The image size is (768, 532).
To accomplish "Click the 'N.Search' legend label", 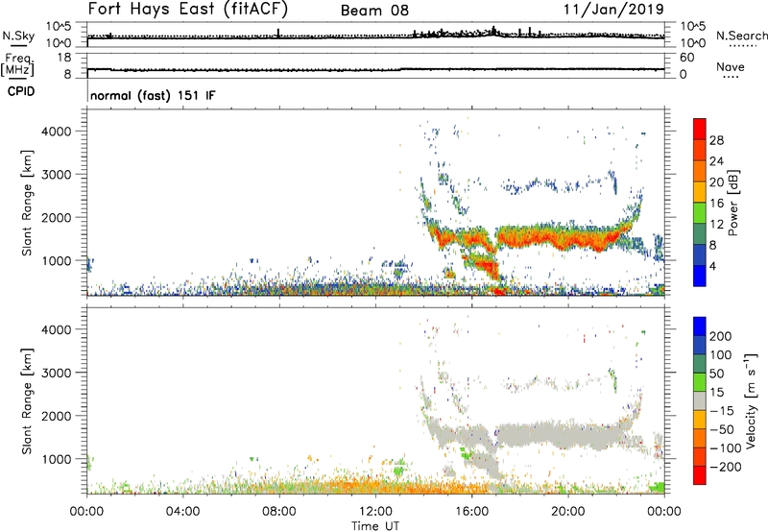I will click(x=741, y=36).
